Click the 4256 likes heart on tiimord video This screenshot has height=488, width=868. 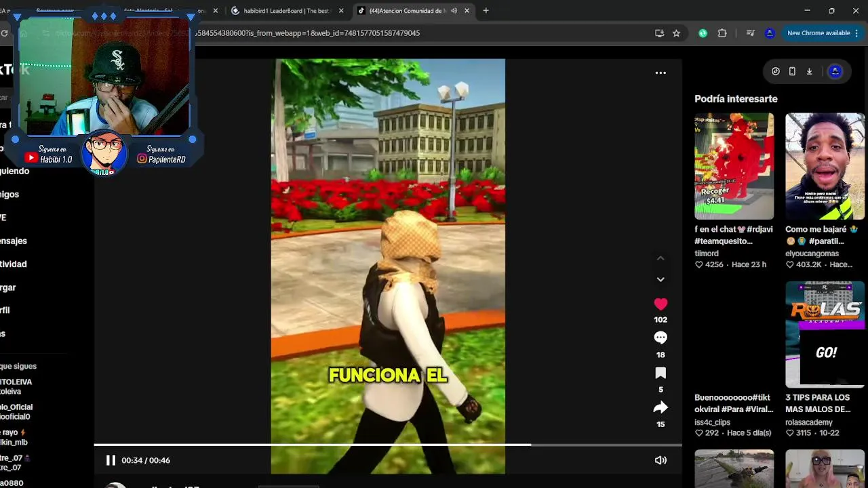pos(699,264)
